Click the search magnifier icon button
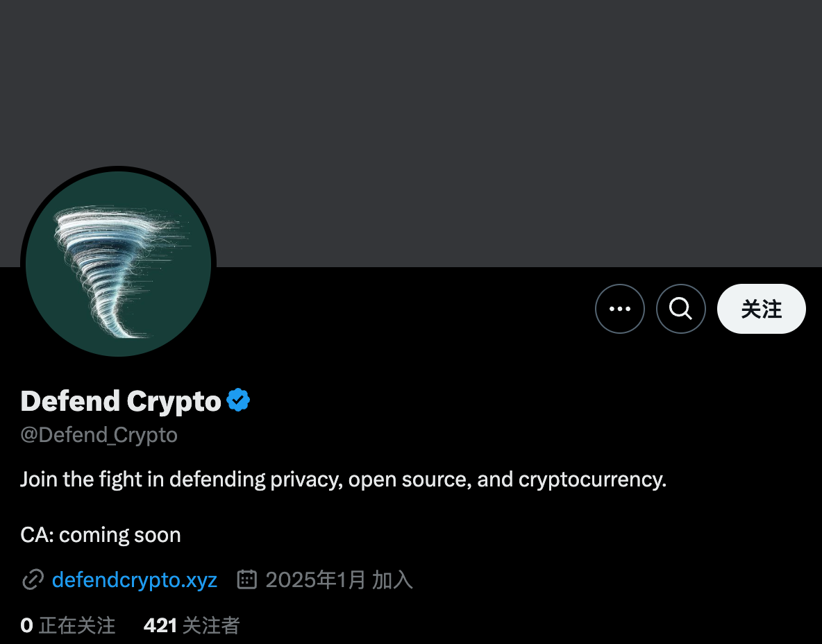The height and width of the screenshot is (644, 822). tap(680, 309)
